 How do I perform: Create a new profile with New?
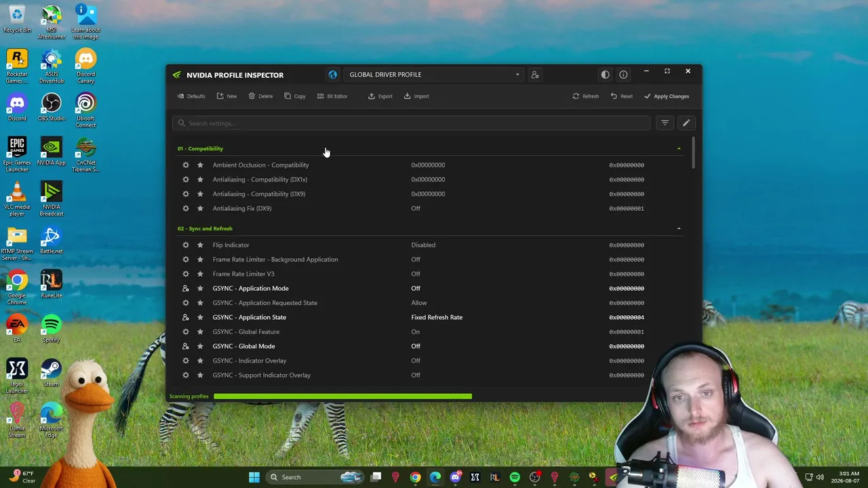226,96
